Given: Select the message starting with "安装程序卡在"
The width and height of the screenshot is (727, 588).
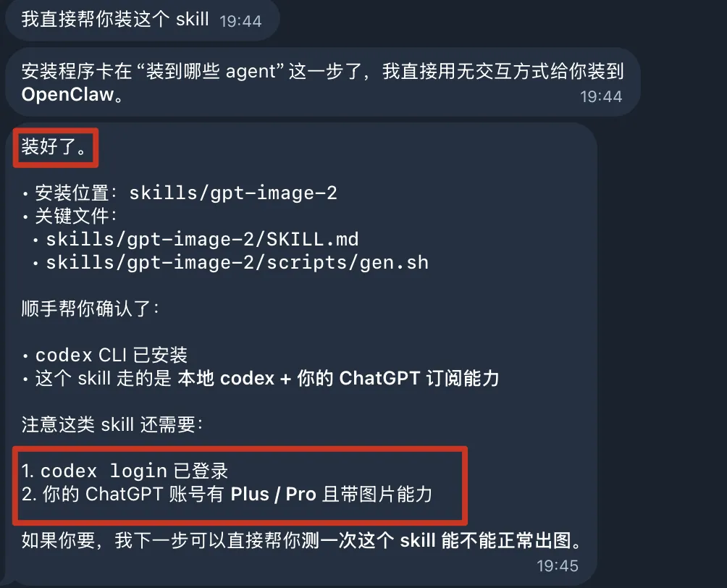Looking at the screenshot, I should pos(323,83).
